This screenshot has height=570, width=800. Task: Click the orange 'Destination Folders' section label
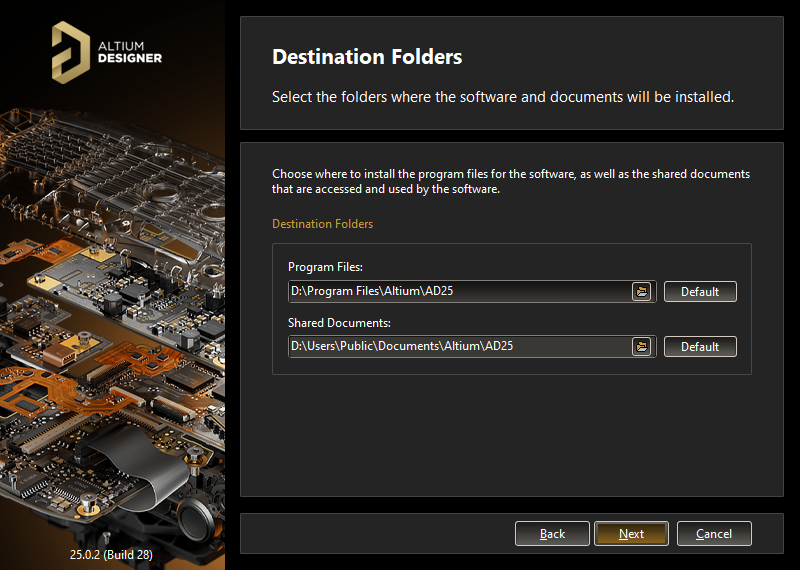322,224
